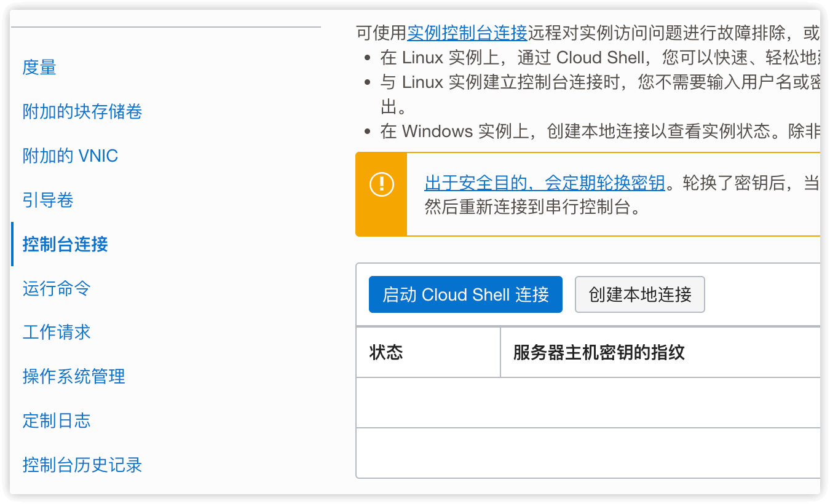Open the 出于安全目的，会定期轮换密钥 link

(545, 183)
